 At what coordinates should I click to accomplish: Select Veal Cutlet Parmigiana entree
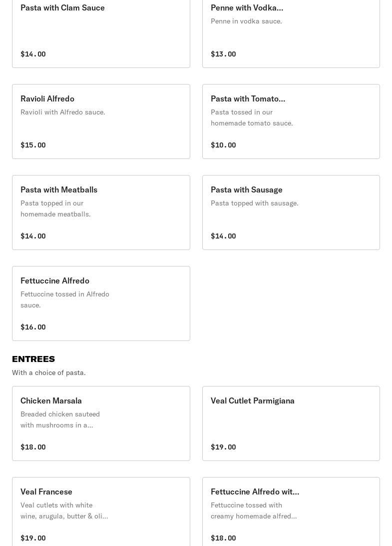click(x=291, y=423)
